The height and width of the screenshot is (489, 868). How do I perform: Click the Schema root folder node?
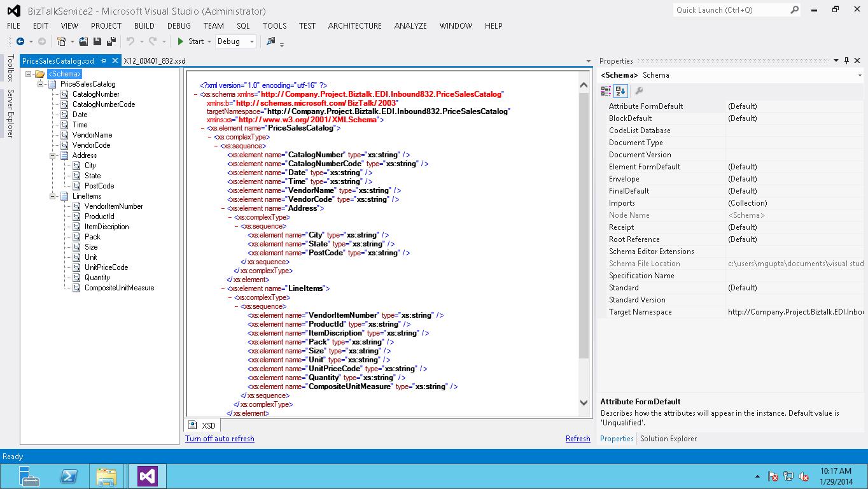65,74
